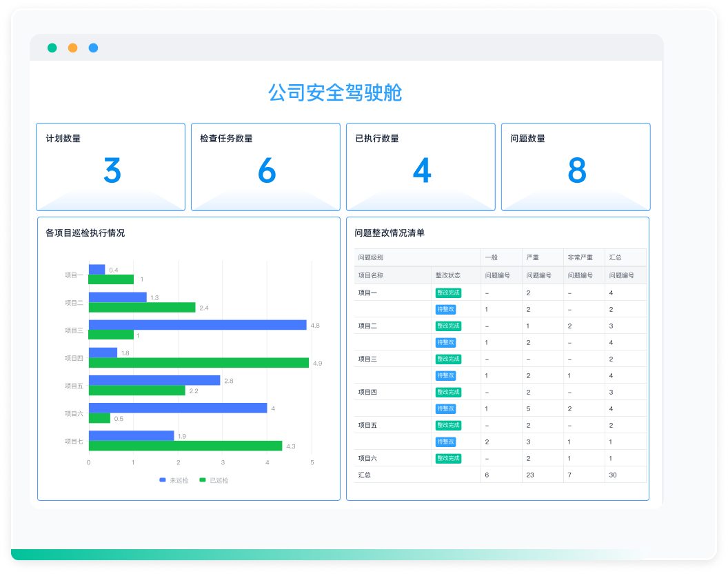Click the yellow traffic light dot
The height and width of the screenshot is (574, 728).
coord(72,48)
